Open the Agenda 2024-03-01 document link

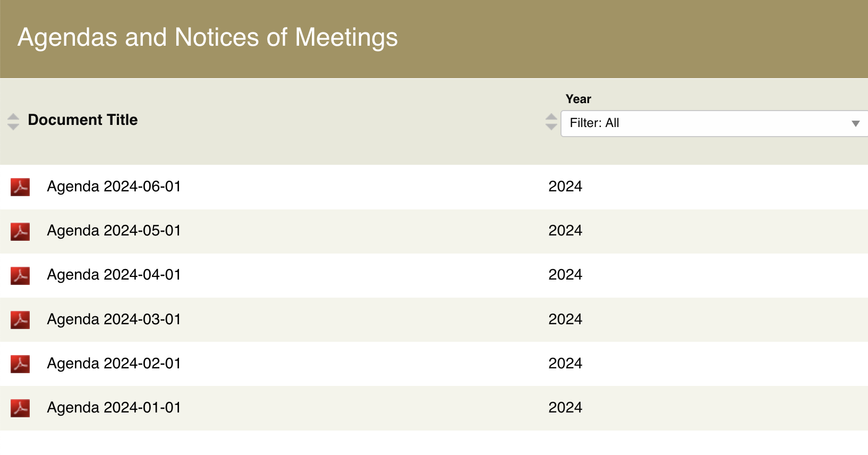tap(114, 319)
